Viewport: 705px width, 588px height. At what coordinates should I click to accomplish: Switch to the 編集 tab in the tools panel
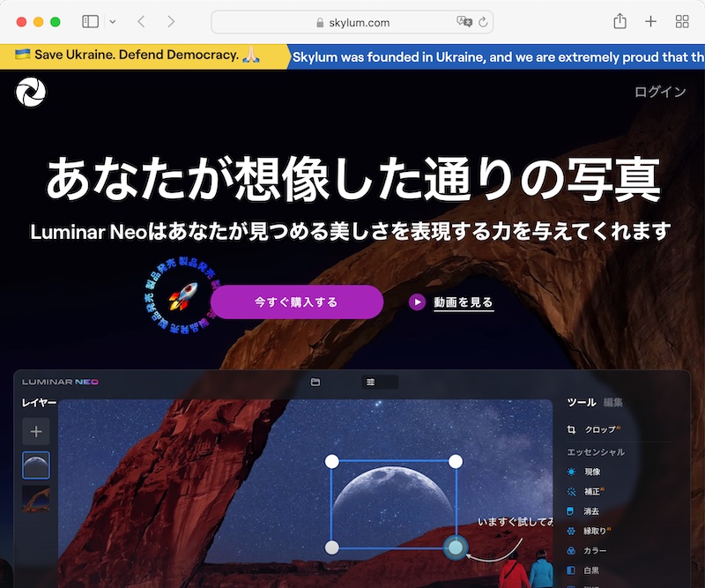pos(613,402)
